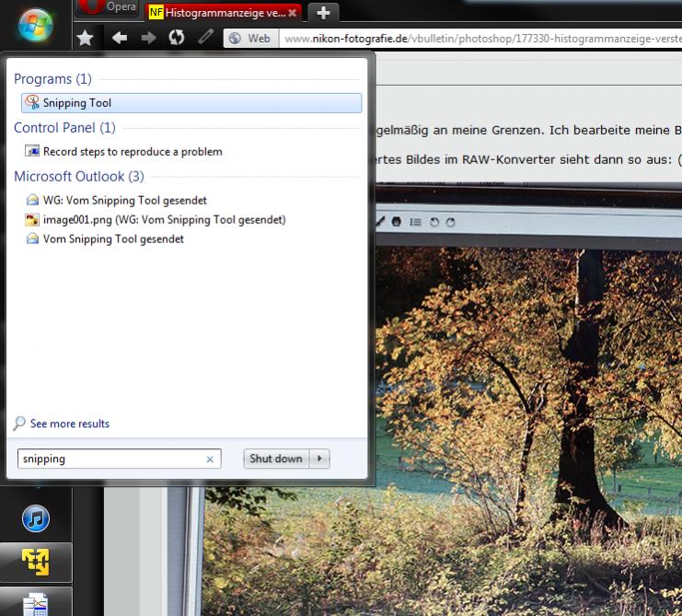
Task: Click the bookmark star icon in Opera
Action: tap(86, 39)
